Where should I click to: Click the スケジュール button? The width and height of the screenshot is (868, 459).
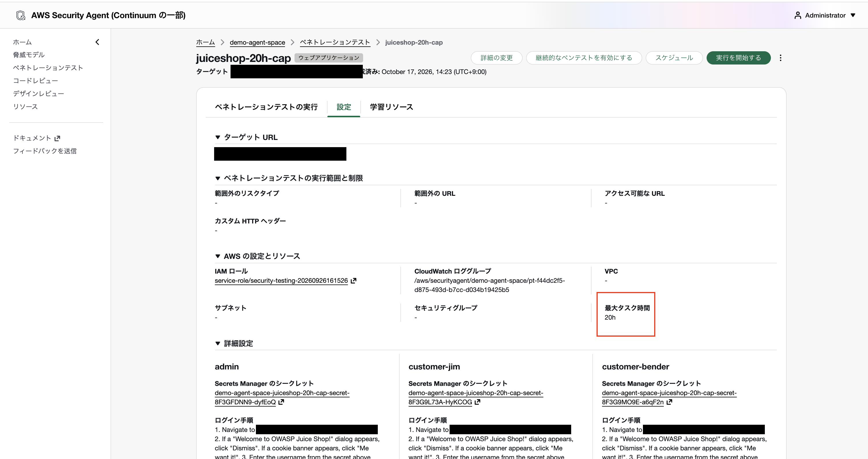tap(674, 58)
